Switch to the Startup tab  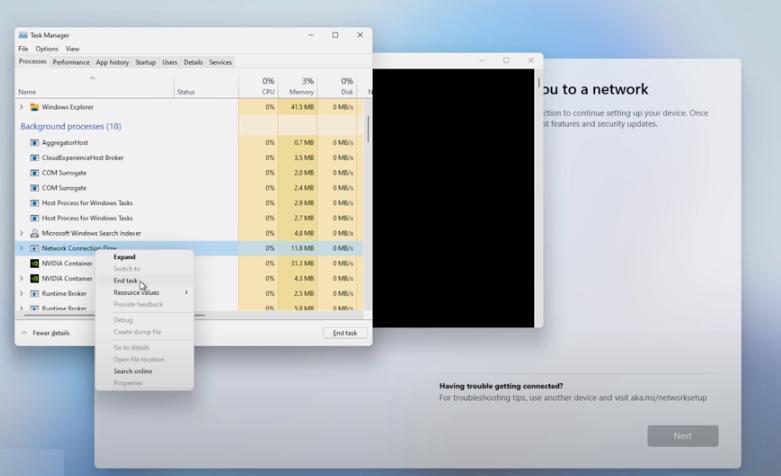[145, 62]
